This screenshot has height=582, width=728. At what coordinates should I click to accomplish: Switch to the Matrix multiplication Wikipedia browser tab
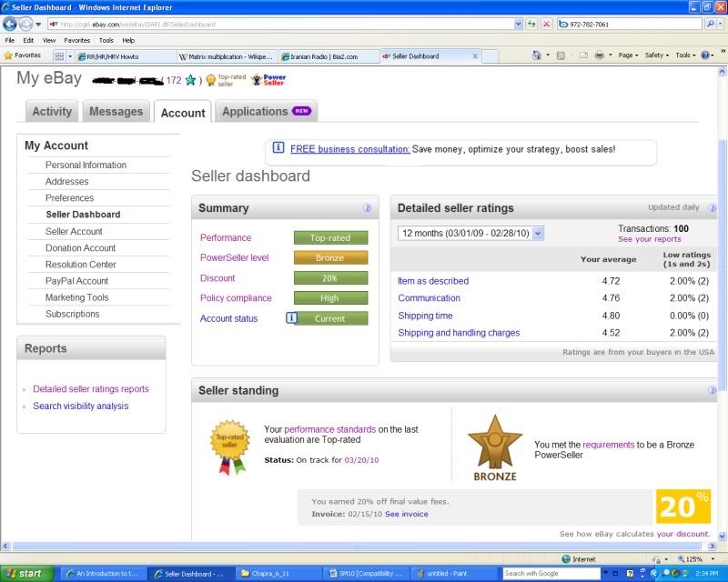pos(227,56)
